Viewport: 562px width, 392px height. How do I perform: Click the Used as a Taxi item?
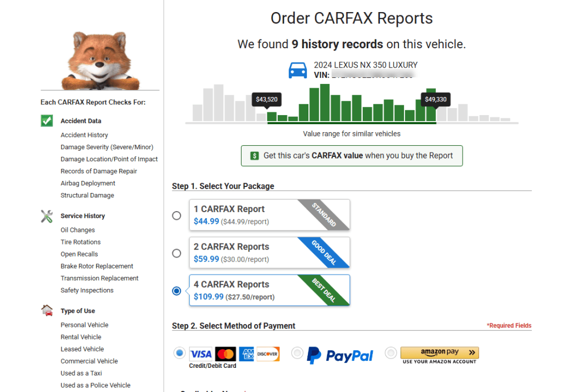(81, 373)
